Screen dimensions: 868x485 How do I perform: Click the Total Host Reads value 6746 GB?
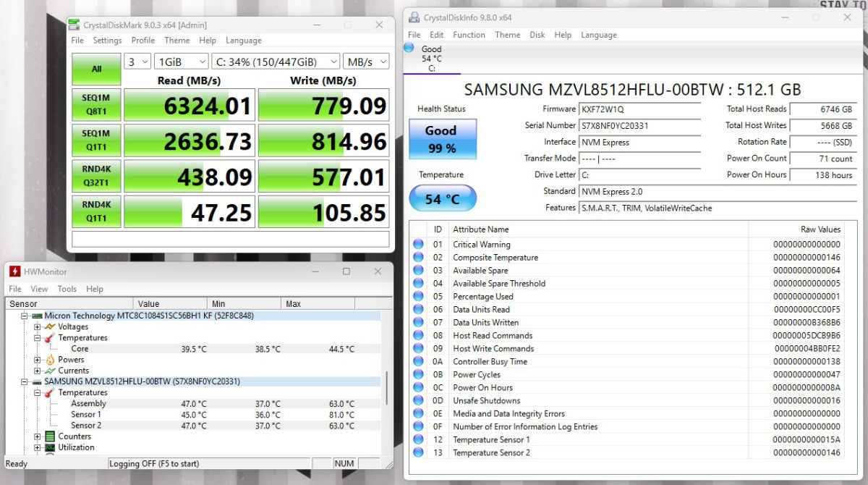pyautogui.click(x=822, y=109)
